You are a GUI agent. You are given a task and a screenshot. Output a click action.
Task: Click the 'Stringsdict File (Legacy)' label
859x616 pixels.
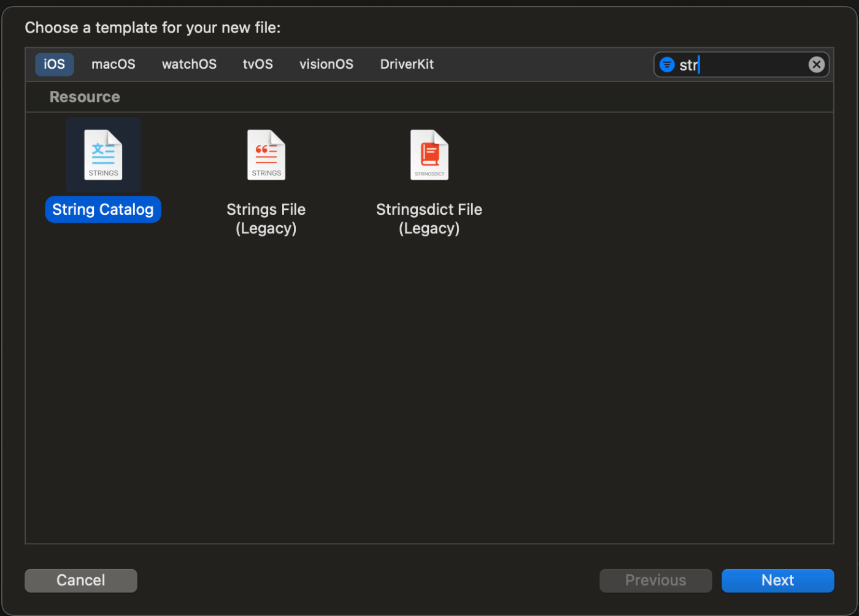pyautogui.click(x=429, y=218)
